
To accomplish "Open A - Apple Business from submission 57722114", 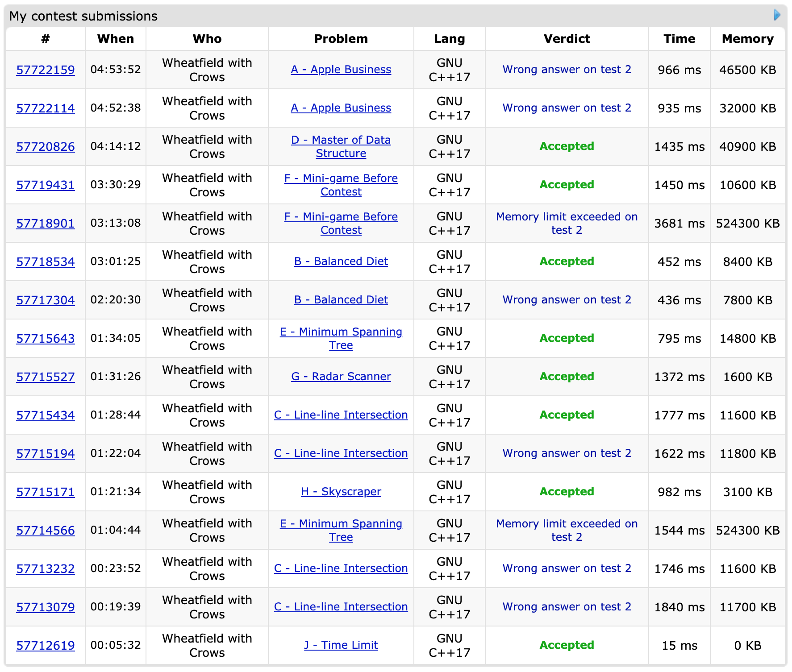I will 341,108.
